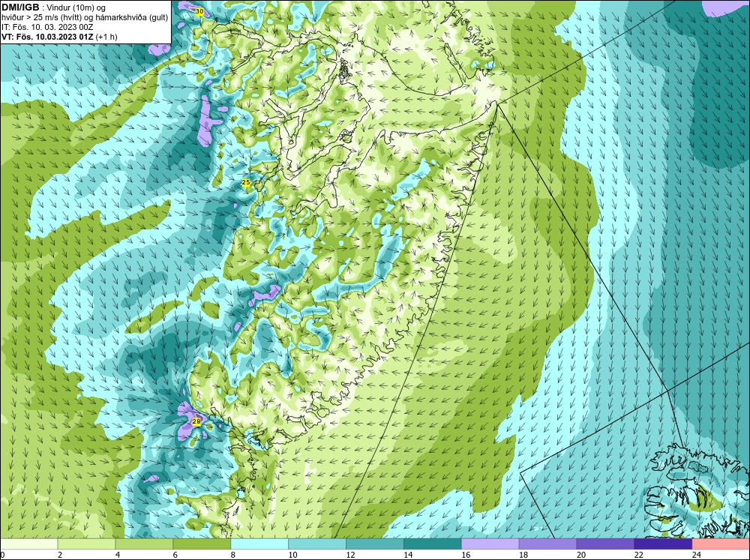Select the 8-10 m/s light cyan swatch
Viewport: 750px width, 560px height.
pyautogui.click(x=259, y=544)
